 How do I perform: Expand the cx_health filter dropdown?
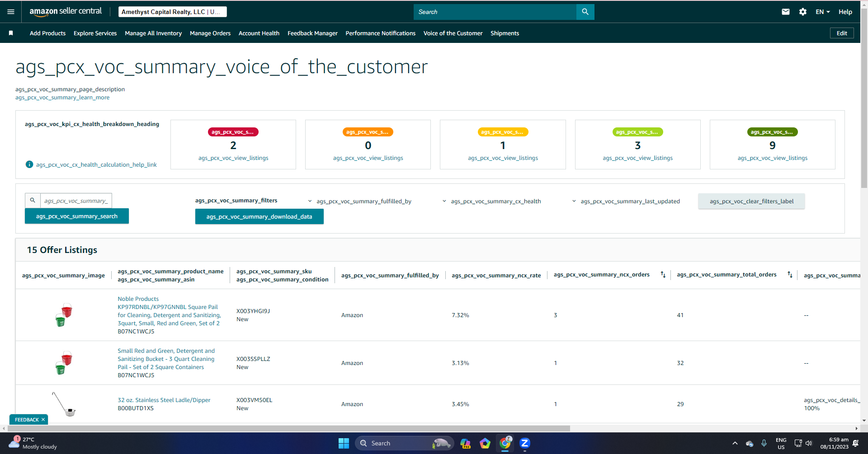[x=492, y=201]
